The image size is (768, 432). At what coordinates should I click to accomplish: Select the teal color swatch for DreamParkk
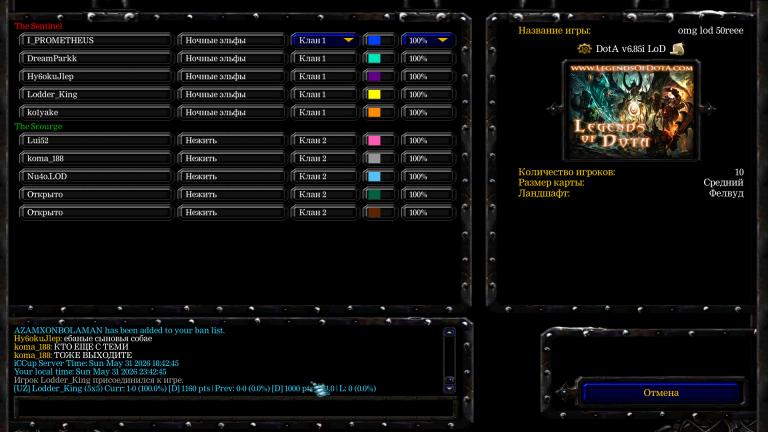(374, 58)
